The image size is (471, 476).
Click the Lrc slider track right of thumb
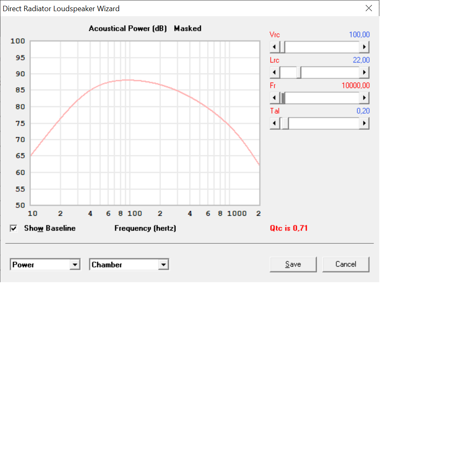330,73
